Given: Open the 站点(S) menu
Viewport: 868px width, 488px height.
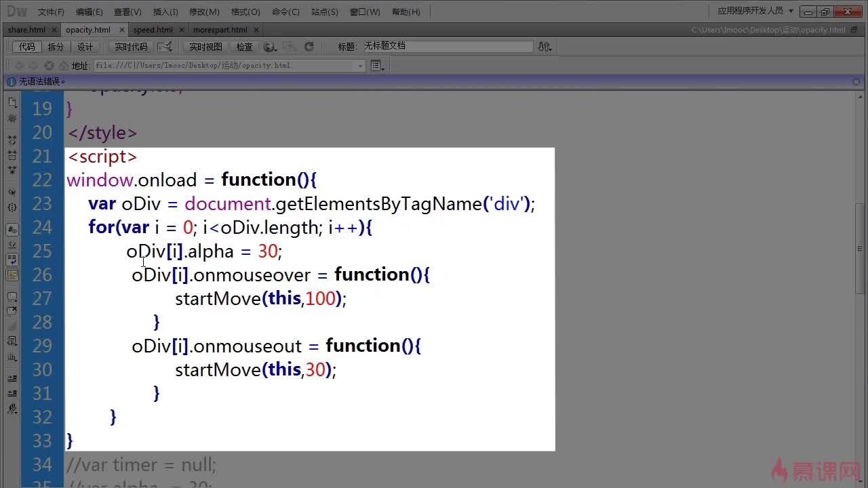Looking at the screenshot, I should pyautogui.click(x=324, y=12).
